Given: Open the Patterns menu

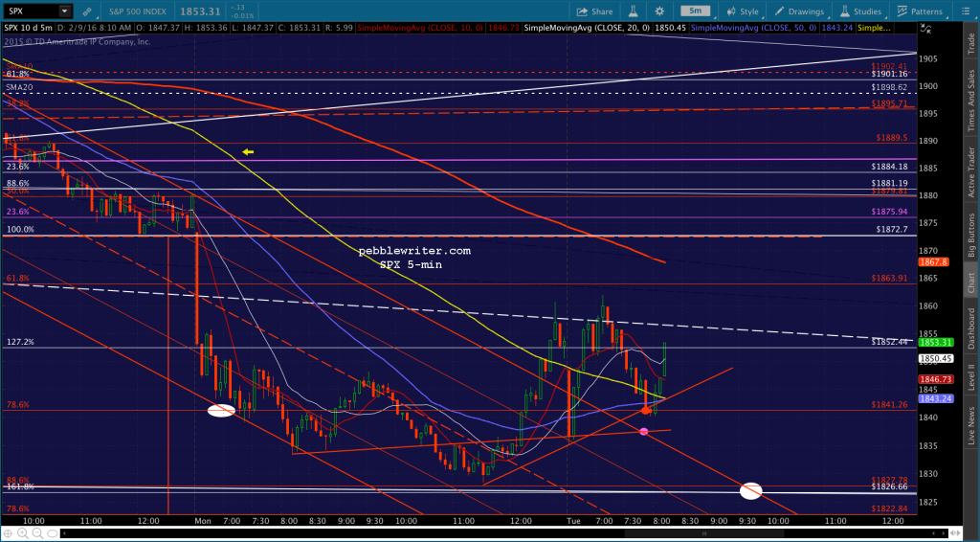Looking at the screenshot, I should [920, 11].
